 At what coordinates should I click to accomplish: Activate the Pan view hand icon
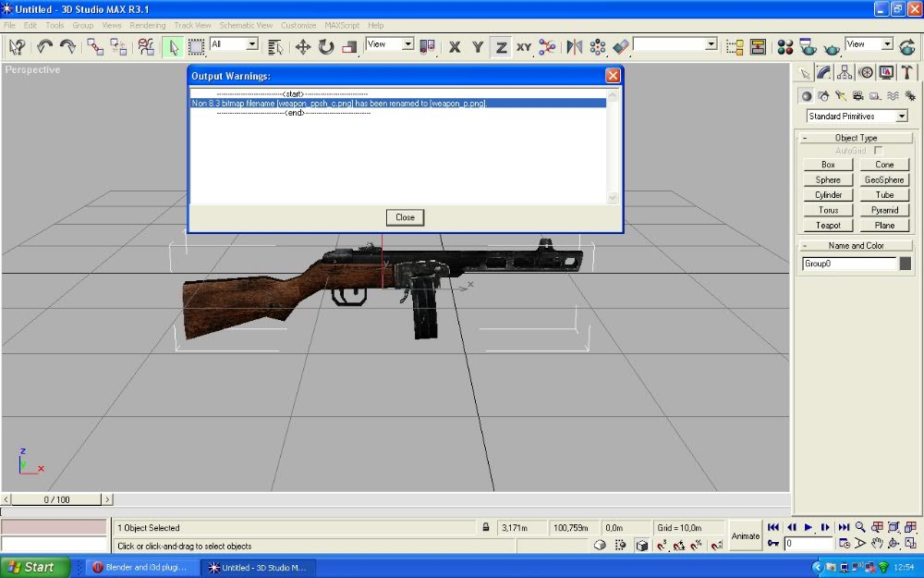[x=877, y=543]
